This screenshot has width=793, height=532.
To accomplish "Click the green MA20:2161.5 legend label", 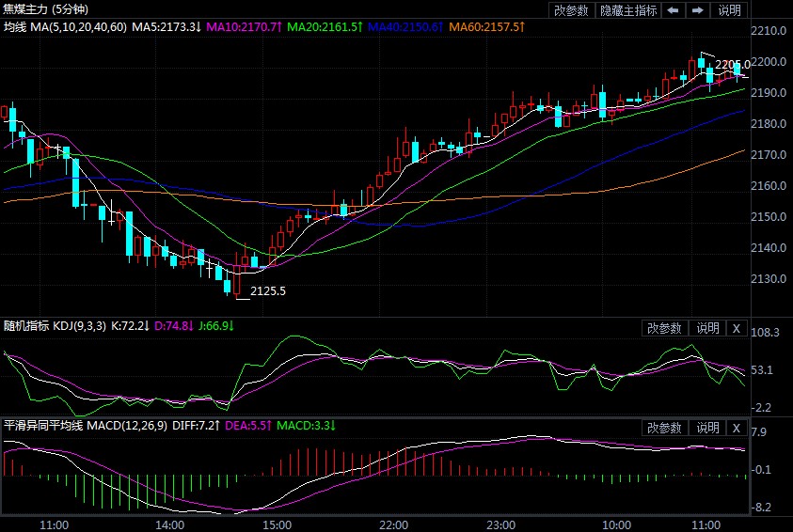I will pos(325,27).
